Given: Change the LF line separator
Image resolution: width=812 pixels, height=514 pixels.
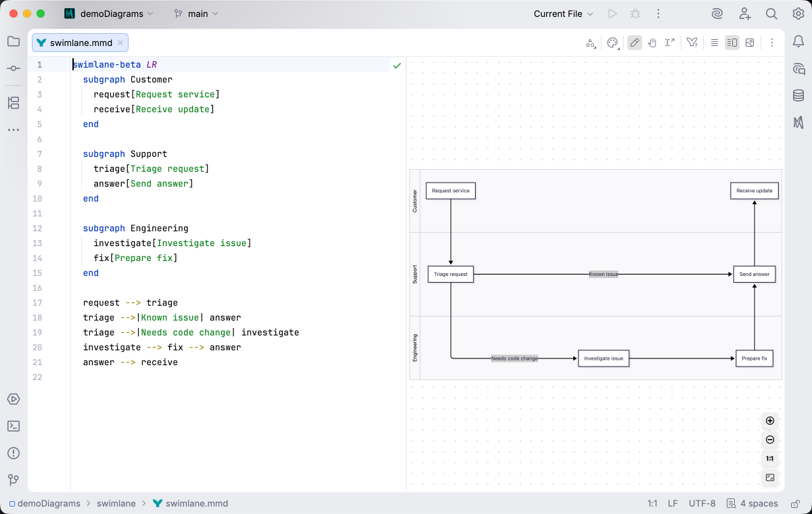Looking at the screenshot, I should (673, 503).
